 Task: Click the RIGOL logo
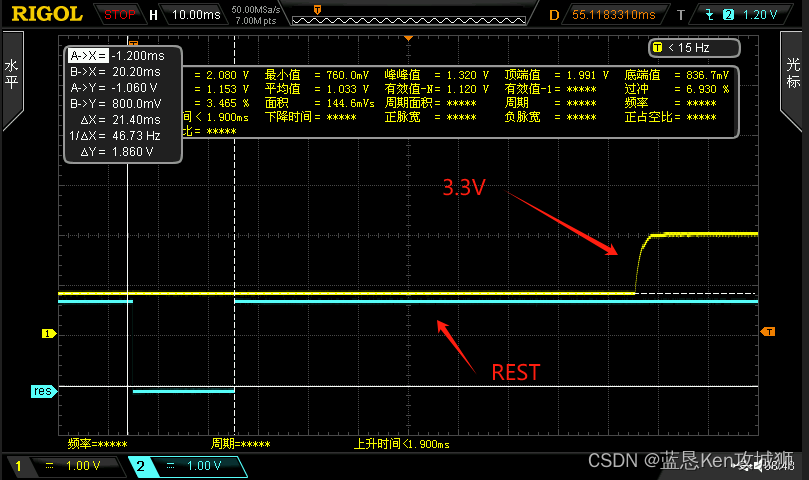click(47, 14)
